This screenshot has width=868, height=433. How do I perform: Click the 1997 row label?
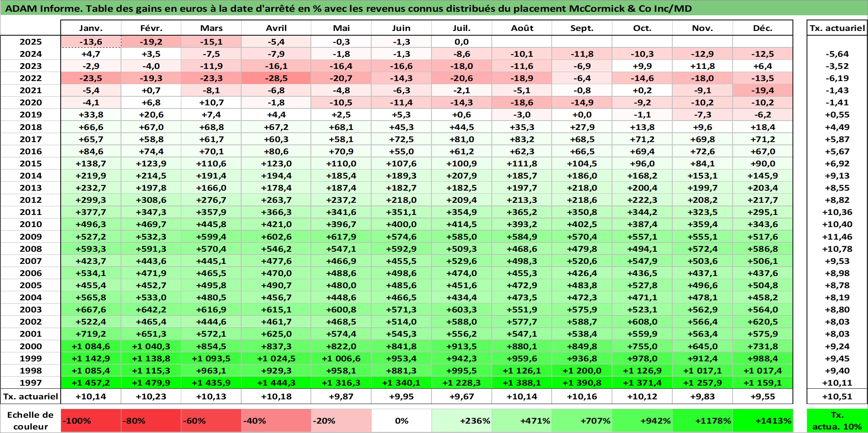coord(31,382)
